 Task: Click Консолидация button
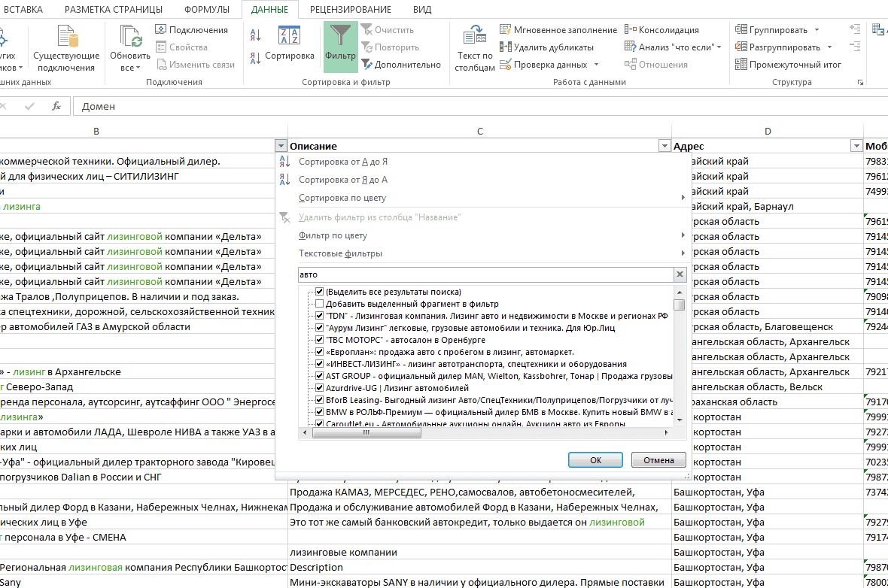coord(662,30)
